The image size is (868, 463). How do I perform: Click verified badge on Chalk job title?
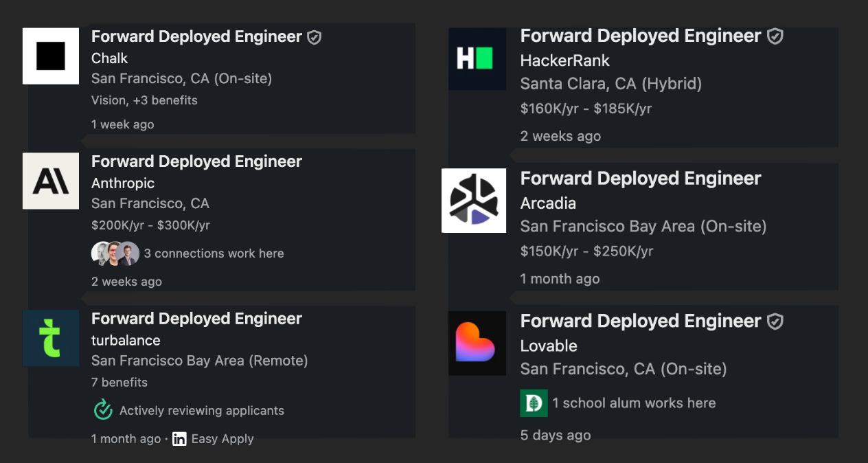point(314,37)
